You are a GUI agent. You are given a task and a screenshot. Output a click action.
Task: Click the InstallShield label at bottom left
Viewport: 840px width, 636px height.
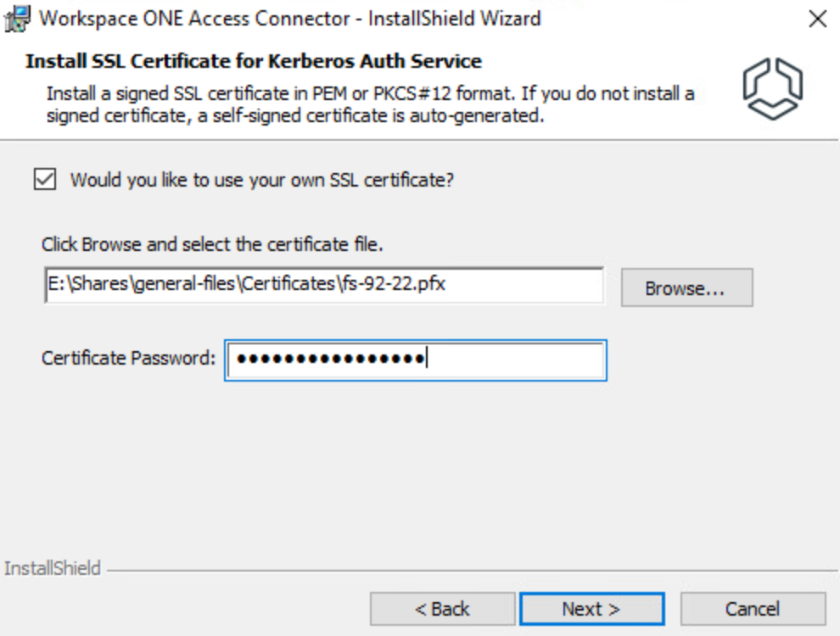[53, 568]
